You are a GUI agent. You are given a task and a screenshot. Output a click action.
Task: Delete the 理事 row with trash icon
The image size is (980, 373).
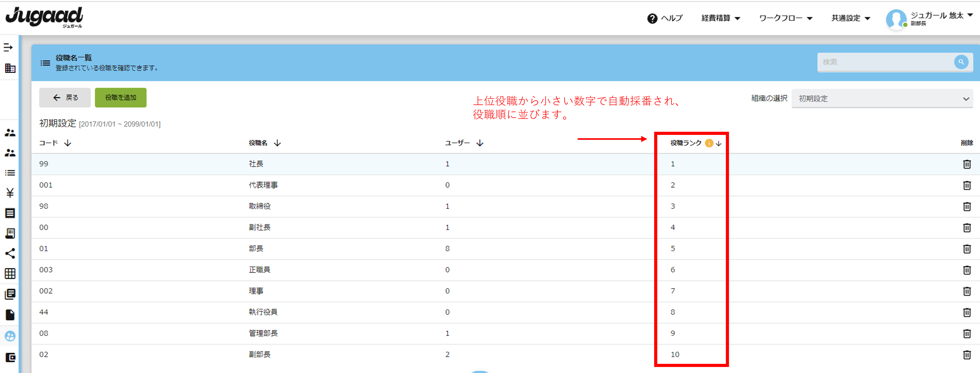pos(967,291)
